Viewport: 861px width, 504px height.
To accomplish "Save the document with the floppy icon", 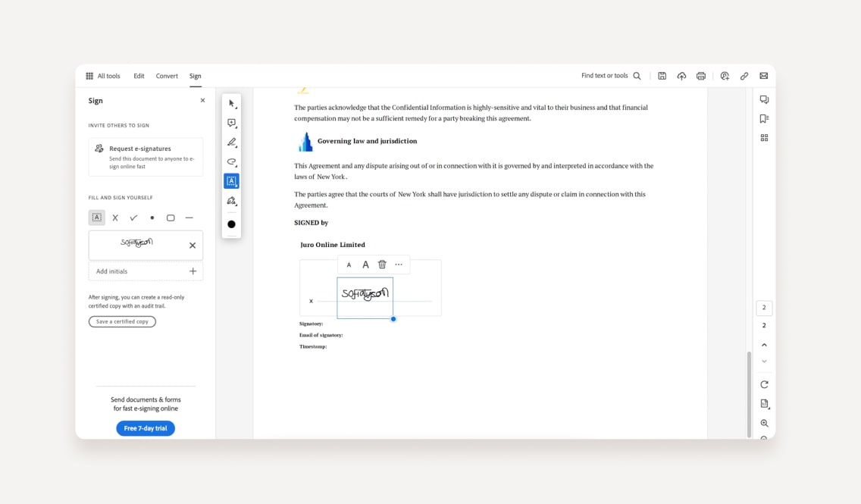I will pos(662,76).
